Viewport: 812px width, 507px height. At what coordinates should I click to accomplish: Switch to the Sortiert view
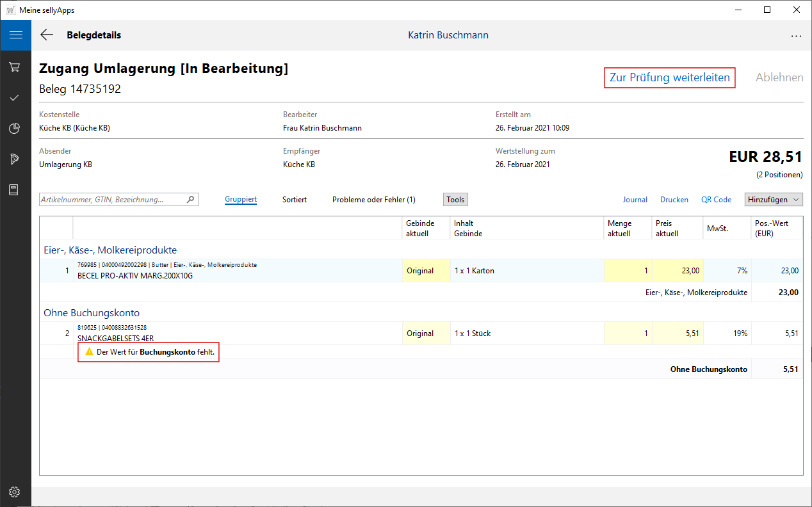click(x=295, y=200)
